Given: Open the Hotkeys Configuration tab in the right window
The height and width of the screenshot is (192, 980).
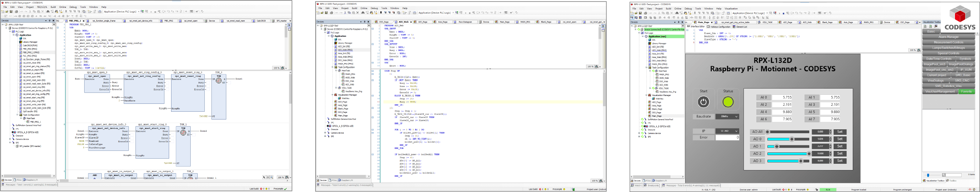Looking at the screenshot, I should coord(719,27).
